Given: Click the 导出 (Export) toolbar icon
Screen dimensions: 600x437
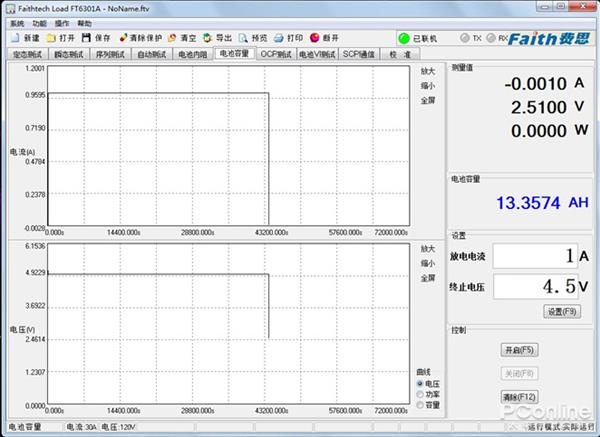Looking at the screenshot, I should click(x=208, y=38).
